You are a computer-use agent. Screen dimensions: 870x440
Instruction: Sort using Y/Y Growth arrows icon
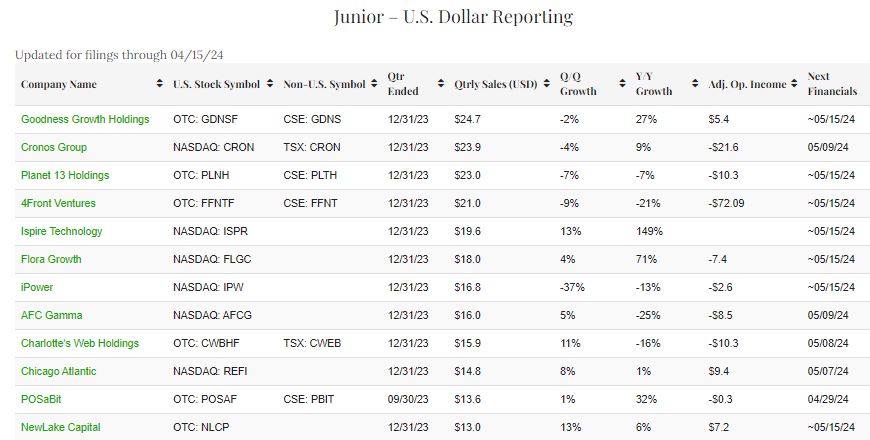pos(694,84)
